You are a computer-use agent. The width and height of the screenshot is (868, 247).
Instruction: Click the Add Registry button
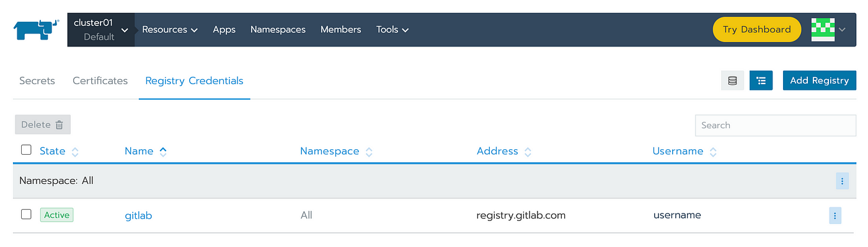[820, 80]
